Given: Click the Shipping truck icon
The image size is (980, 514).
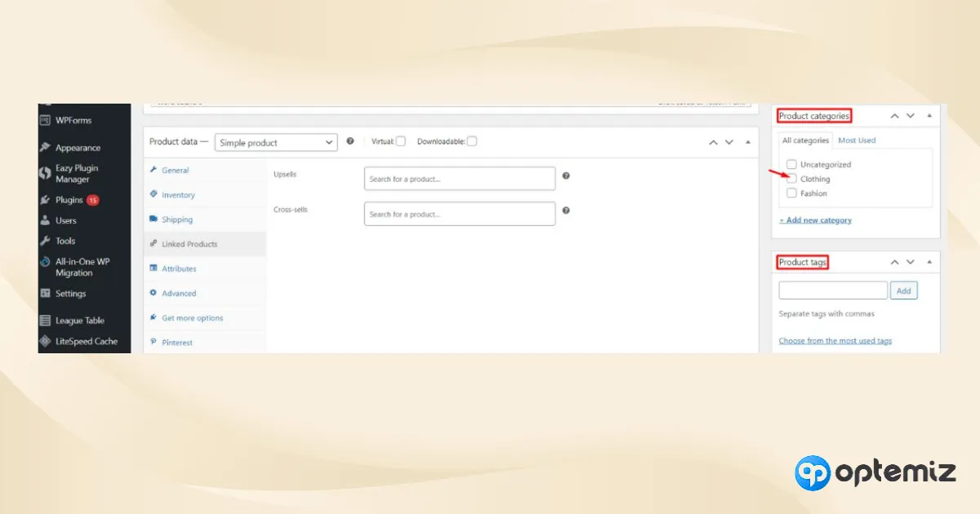Looking at the screenshot, I should [x=154, y=219].
